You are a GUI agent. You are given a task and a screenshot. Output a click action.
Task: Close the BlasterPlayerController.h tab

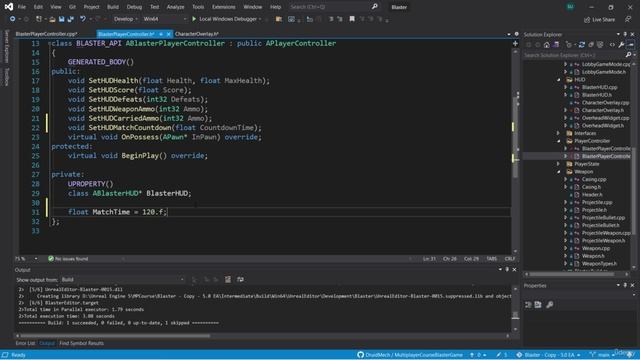click(168, 34)
